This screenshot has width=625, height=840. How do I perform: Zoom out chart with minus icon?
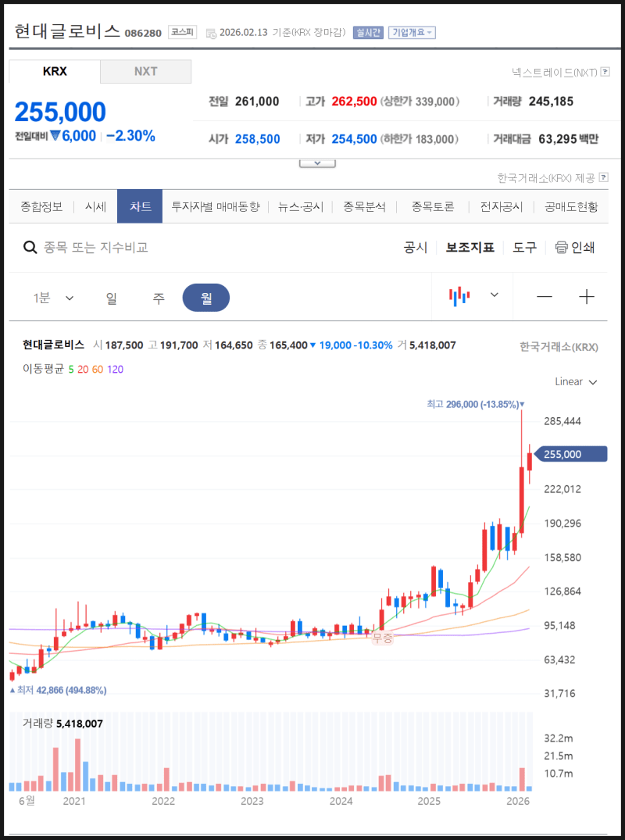545,297
